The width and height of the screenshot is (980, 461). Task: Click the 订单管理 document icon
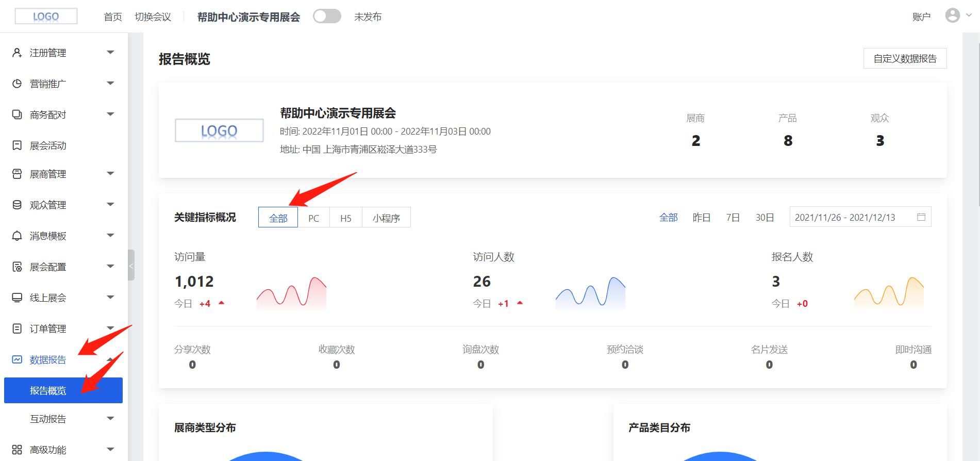(17, 328)
